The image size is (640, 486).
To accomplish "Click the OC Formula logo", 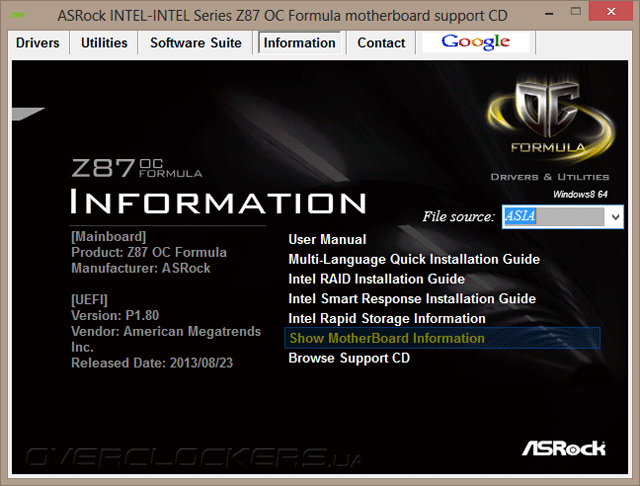I will (x=549, y=118).
